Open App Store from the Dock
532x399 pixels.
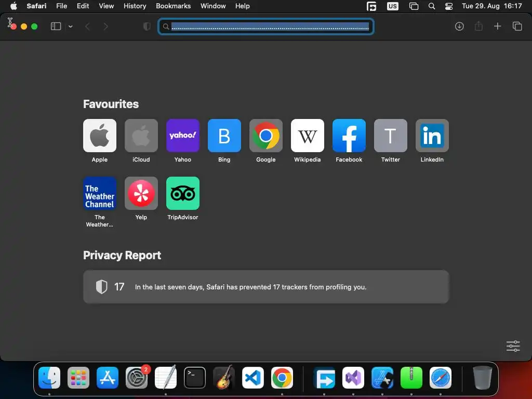(108, 378)
